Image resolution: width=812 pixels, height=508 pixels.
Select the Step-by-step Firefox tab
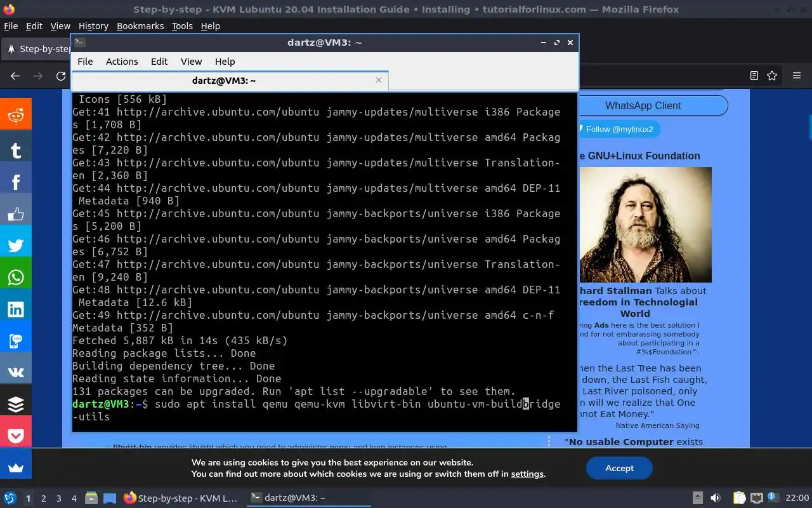(x=37, y=49)
